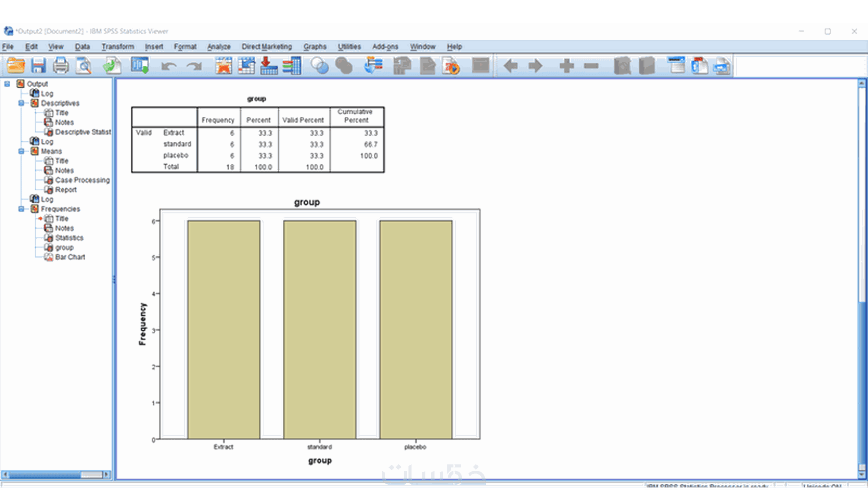This screenshot has width=868, height=495.
Task: Click the Cumulative Percent column header
Action: (x=356, y=116)
